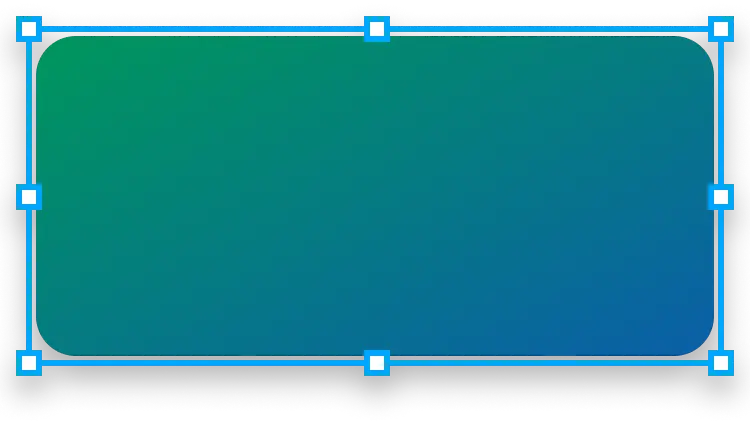Click the top-left corner resize handle
Image resolution: width=750 pixels, height=424 pixels.
(29, 29)
